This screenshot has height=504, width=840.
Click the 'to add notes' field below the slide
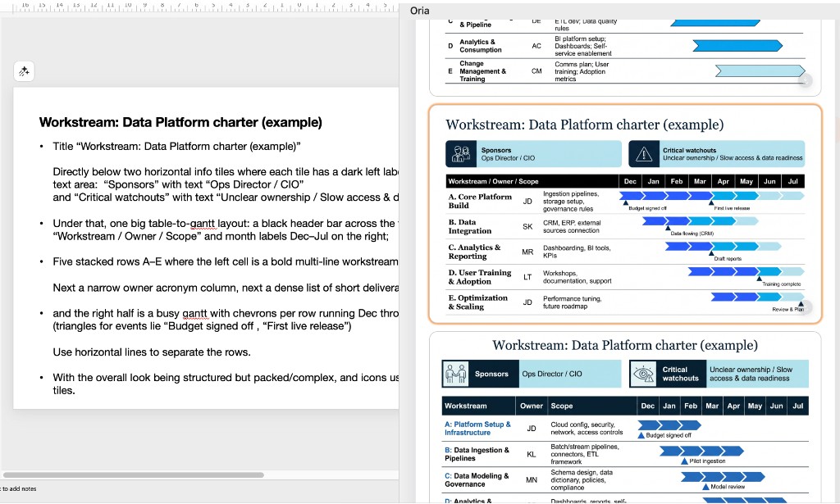[19, 488]
